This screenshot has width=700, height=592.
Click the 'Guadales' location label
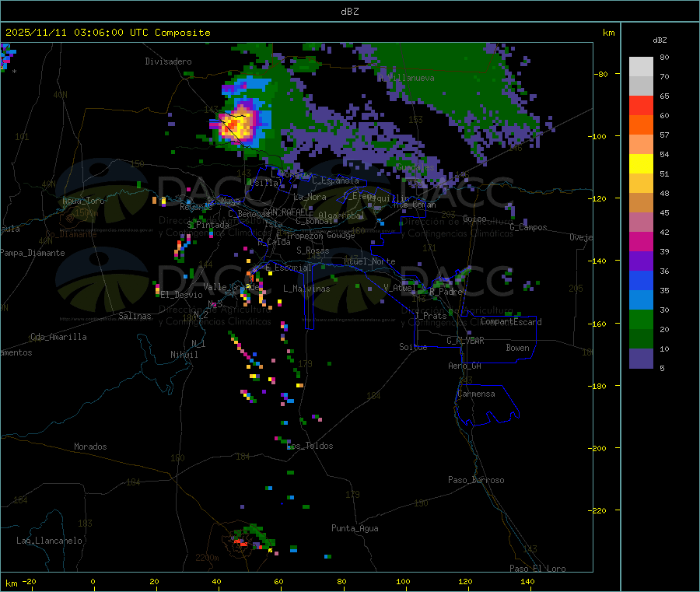(415, 167)
